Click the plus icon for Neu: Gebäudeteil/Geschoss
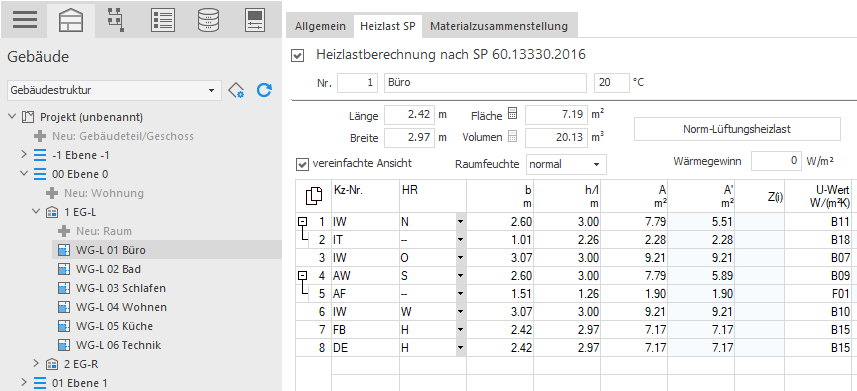Screen dimensions: 857x391 (40, 136)
